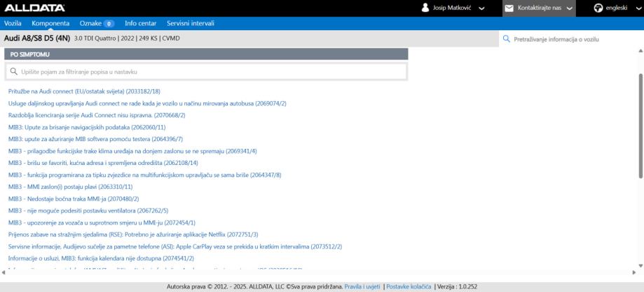Open MIB3 prilagodbe funkcijske trake klima uređaja

pos(132,151)
